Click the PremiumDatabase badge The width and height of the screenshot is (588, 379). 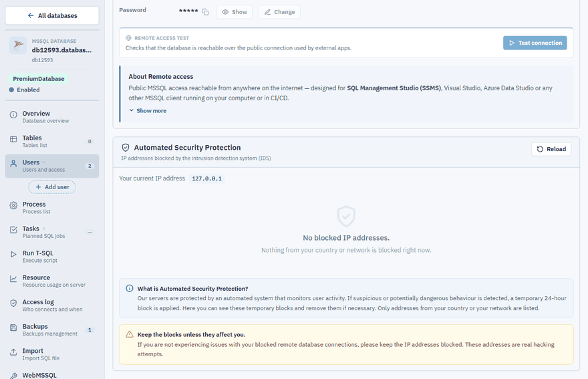(39, 79)
